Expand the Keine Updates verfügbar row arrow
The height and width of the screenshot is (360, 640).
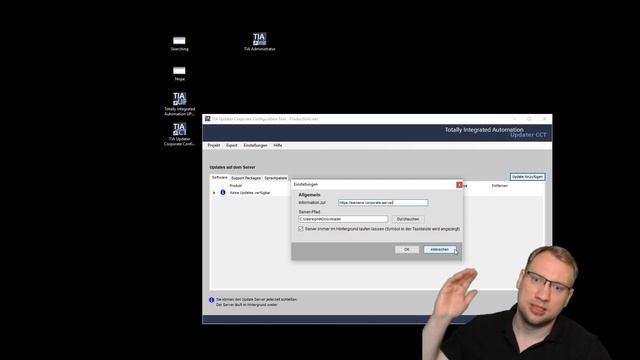coord(214,193)
